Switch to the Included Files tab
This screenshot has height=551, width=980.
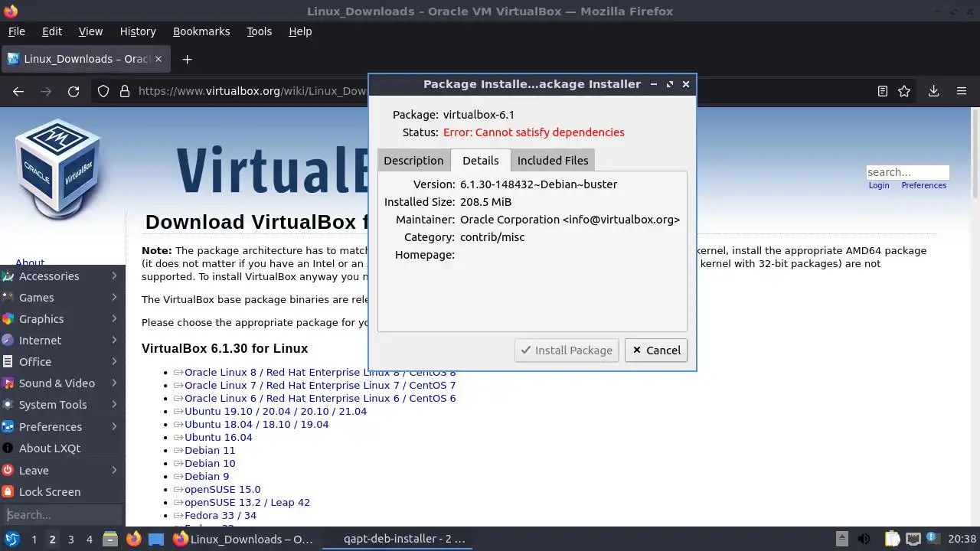pyautogui.click(x=553, y=160)
